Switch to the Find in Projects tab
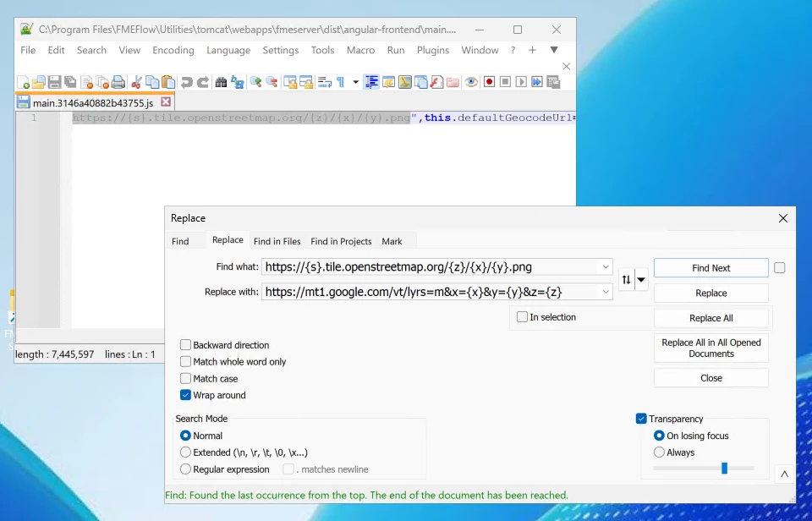Image resolution: width=812 pixels, height=521 pixels. pos(341,241)
